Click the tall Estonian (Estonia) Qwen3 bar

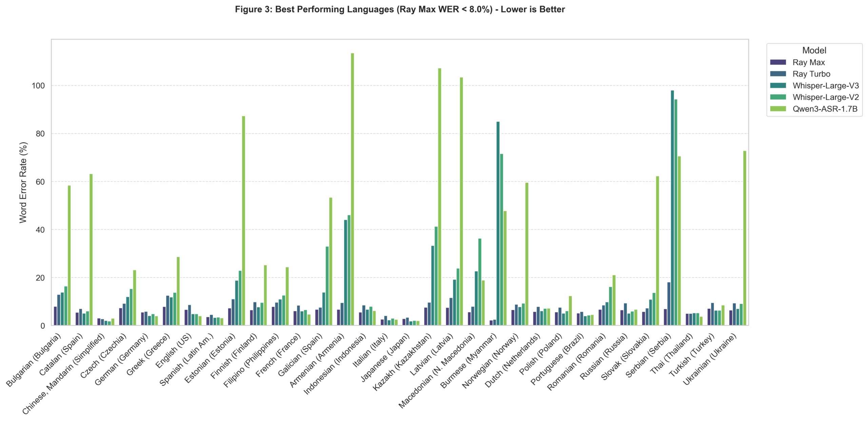click(243, 220)
